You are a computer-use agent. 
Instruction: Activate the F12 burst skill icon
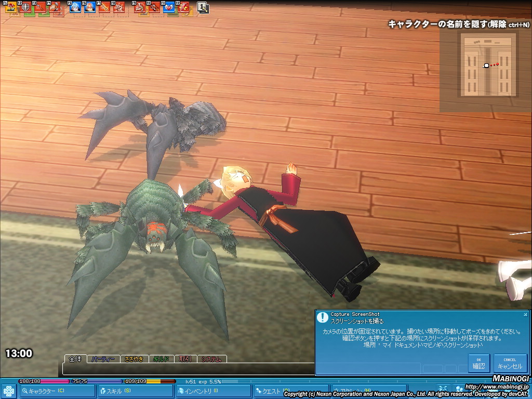pos(183,7)
